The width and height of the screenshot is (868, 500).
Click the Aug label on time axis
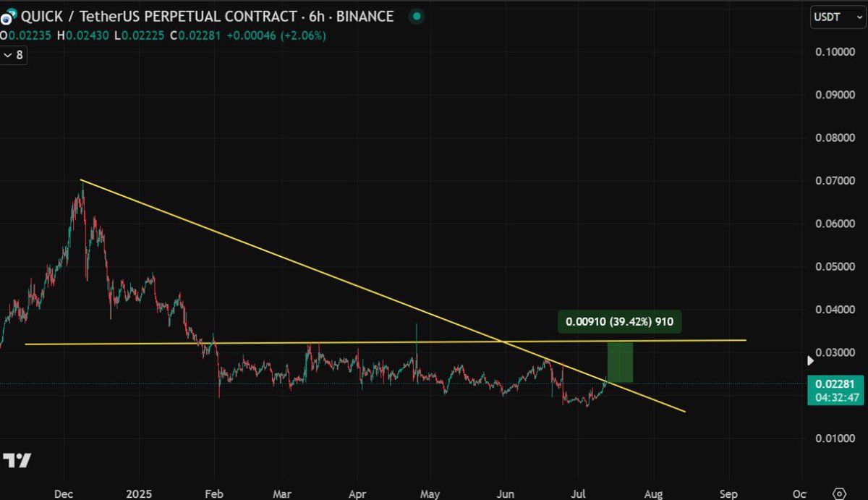click(x=653, y=493)
